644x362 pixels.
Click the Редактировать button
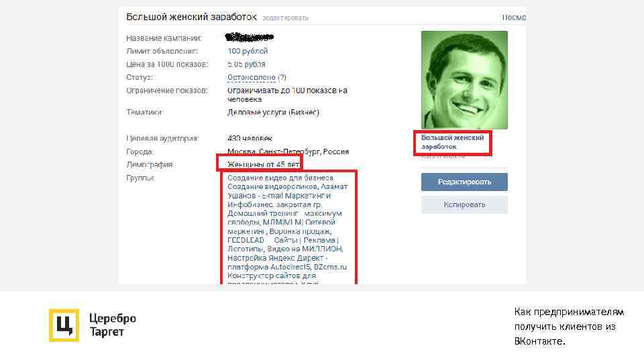[464, 182]
